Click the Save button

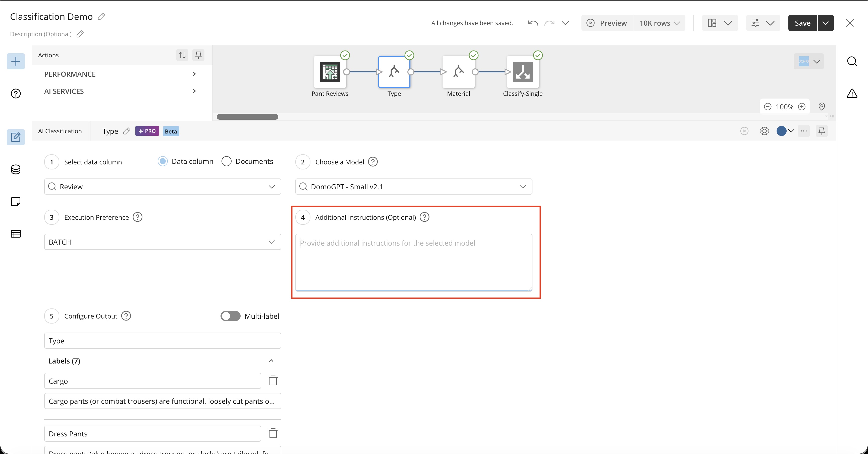(x=803, y=23)
